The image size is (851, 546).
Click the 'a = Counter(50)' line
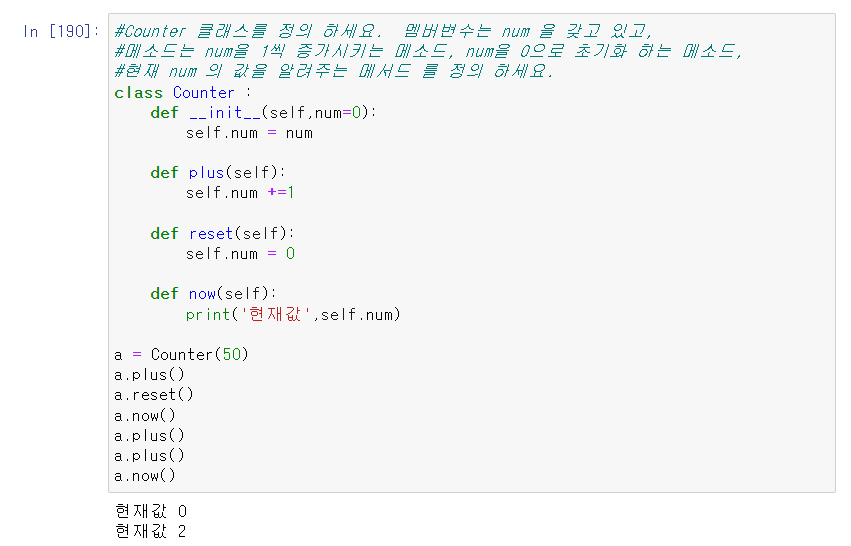point(181,354)
